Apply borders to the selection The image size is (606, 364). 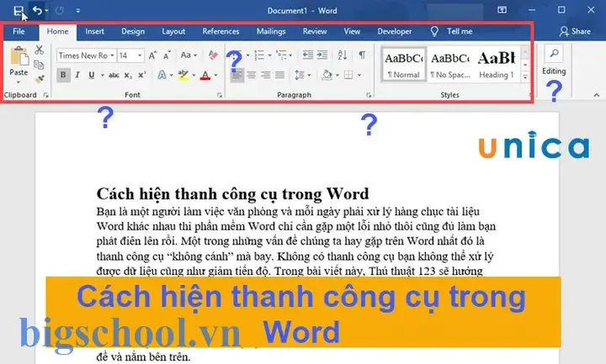click(x=348, y=75)
